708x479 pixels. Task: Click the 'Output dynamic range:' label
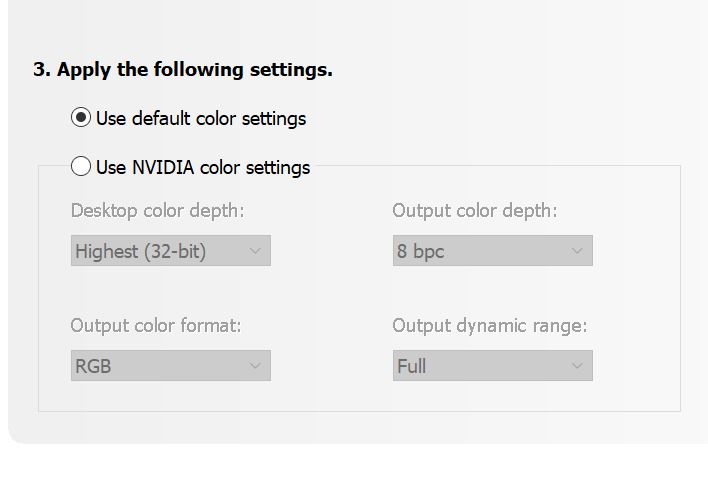click(x=490, y=326)
